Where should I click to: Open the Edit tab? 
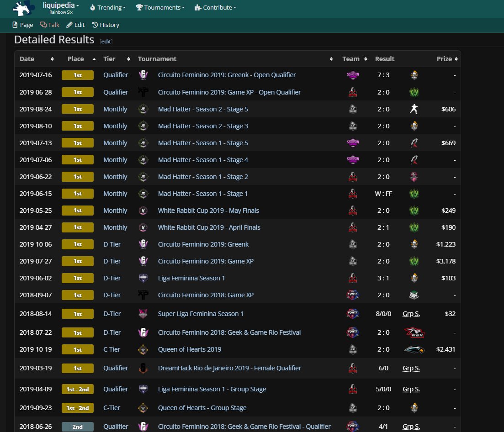(x=75, y=25)
